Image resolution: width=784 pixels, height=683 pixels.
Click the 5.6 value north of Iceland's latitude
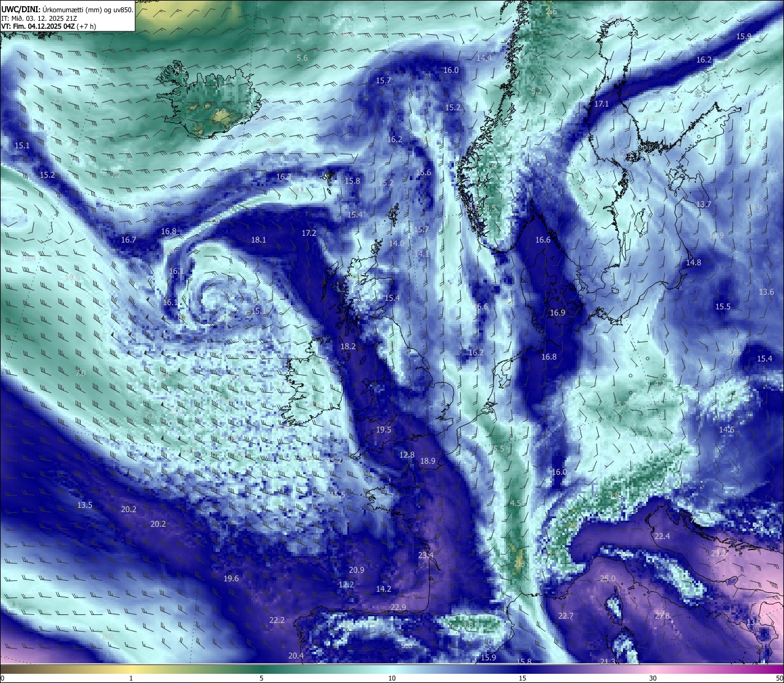pyautogui.click(x=302, y=58)
